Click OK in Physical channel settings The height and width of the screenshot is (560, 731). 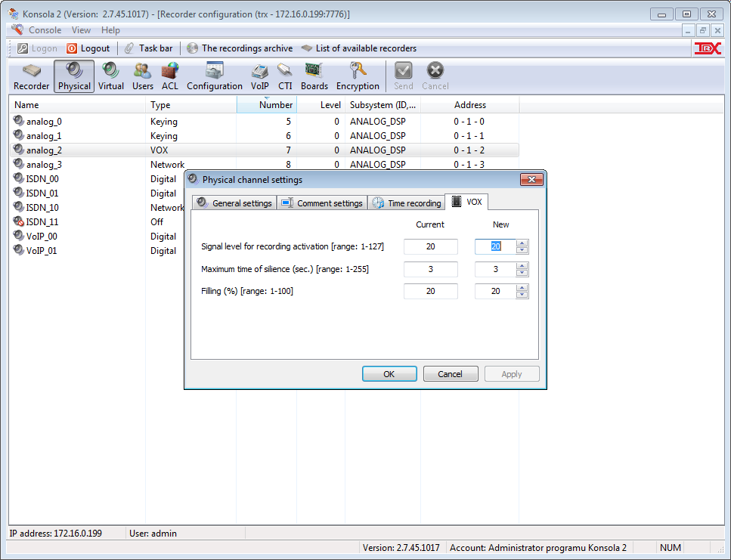(389, 374)
